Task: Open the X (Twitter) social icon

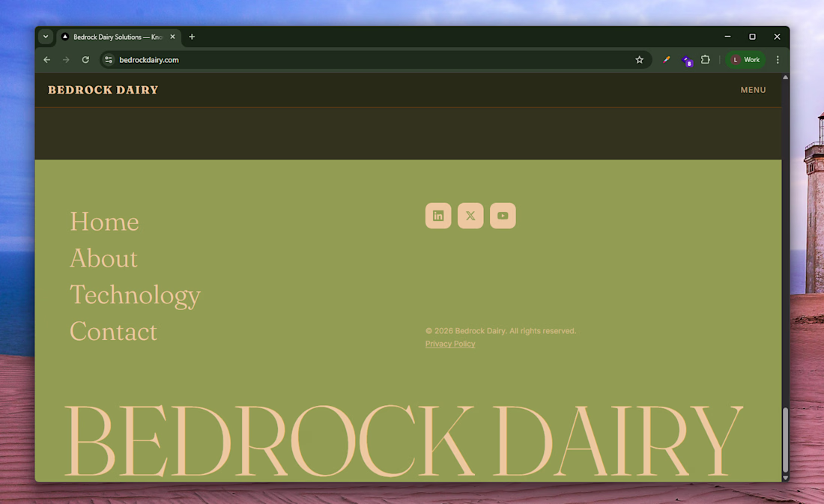Action: tap(470, 216)
